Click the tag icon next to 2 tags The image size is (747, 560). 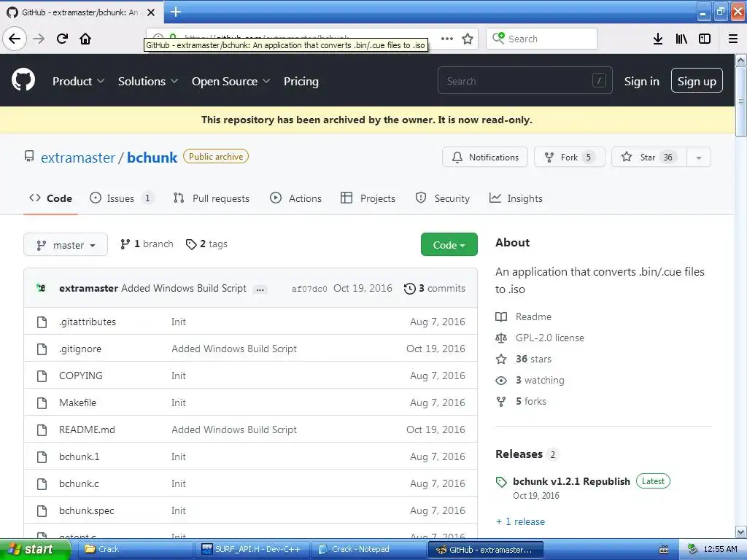tap(191, 244)
